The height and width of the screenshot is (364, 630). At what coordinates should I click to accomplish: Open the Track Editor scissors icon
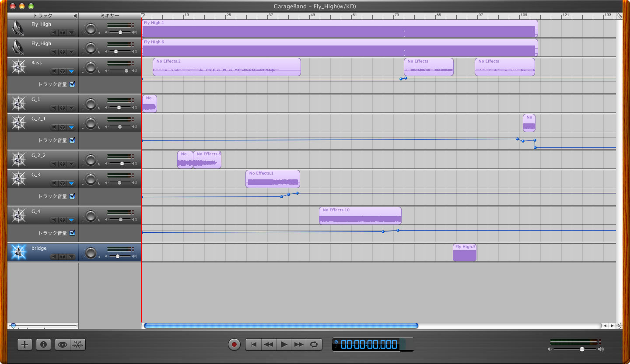point(78,345)
